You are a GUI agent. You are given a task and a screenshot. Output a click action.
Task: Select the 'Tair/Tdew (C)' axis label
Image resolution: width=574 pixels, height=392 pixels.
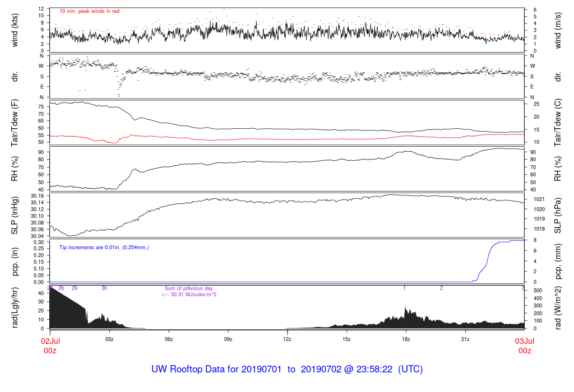point(558,123)
